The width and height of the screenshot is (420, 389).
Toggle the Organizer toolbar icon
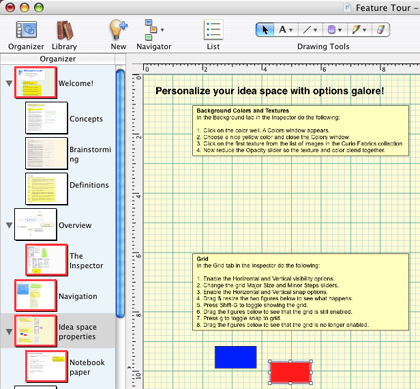(x=26, y=30)
